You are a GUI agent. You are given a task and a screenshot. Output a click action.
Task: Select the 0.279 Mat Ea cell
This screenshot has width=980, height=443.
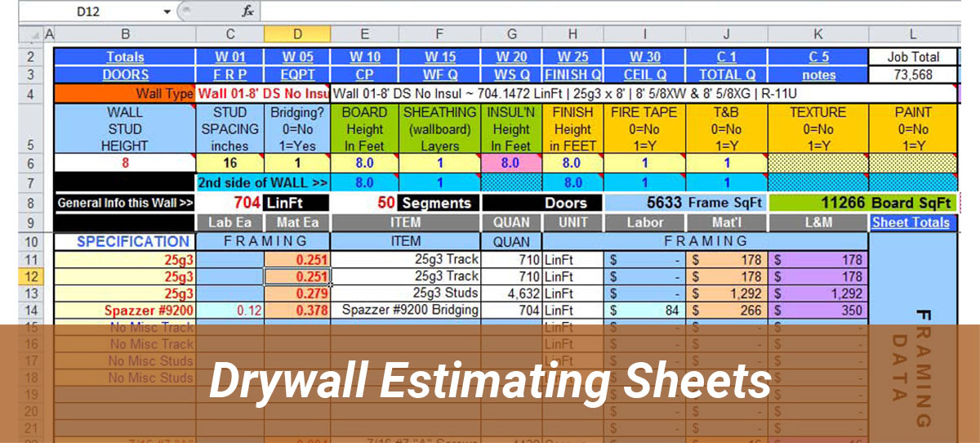pos(297,293)
